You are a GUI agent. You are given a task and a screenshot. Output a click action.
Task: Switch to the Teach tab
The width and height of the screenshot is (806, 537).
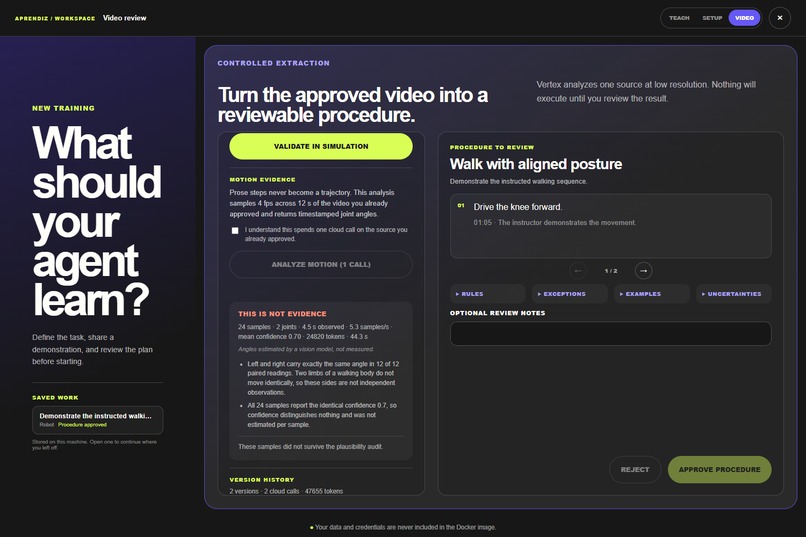point(679,18)
